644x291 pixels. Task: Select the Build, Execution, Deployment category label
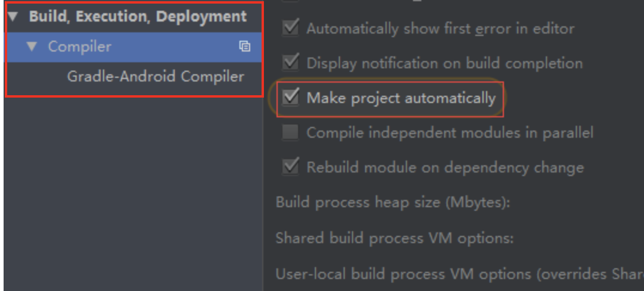(x=138, y=17)
